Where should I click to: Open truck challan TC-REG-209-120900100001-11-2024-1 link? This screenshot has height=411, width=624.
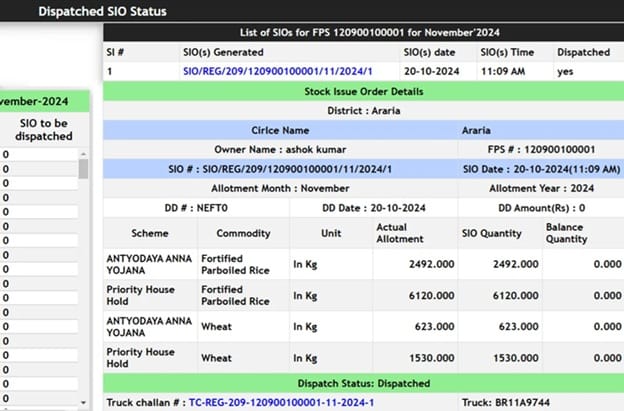(x=281, y=403)
